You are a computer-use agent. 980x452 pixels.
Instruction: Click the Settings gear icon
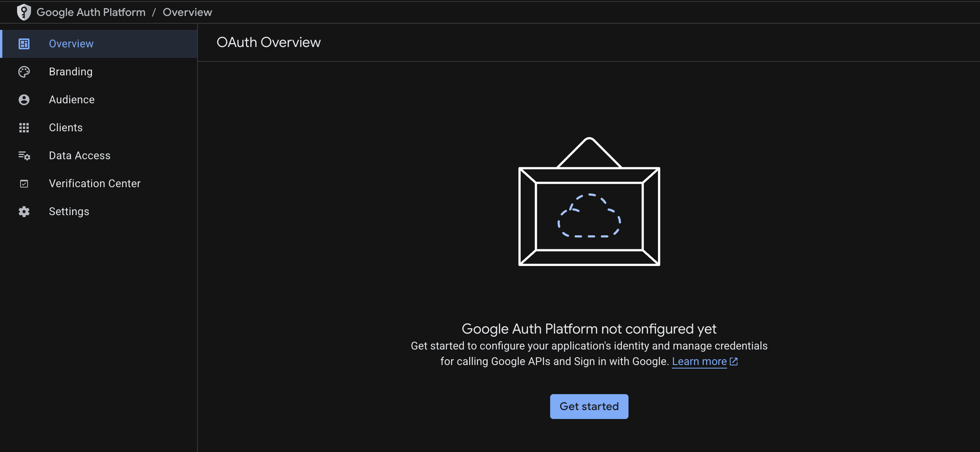pyautogui.click(x=24, y=211)
